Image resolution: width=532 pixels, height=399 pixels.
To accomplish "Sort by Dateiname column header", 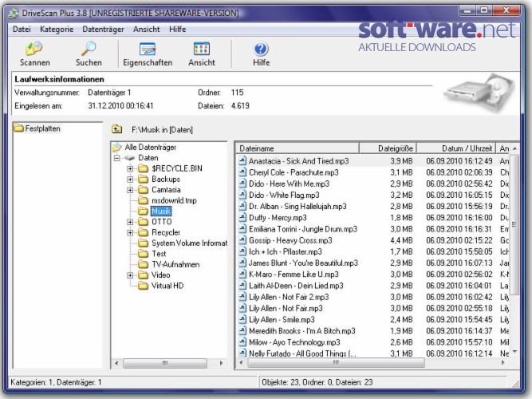I will (x=298, y=148).
